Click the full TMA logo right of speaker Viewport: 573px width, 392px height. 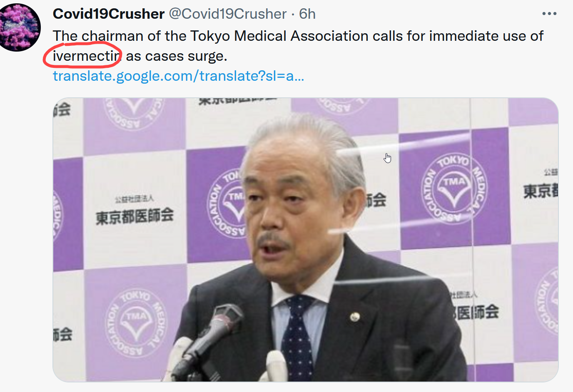pos(455,188)
